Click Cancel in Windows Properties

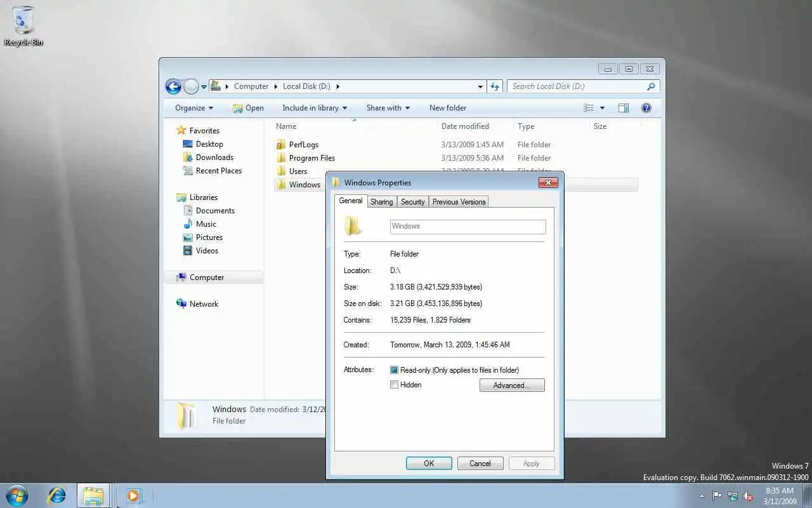[x=480, y=464]
